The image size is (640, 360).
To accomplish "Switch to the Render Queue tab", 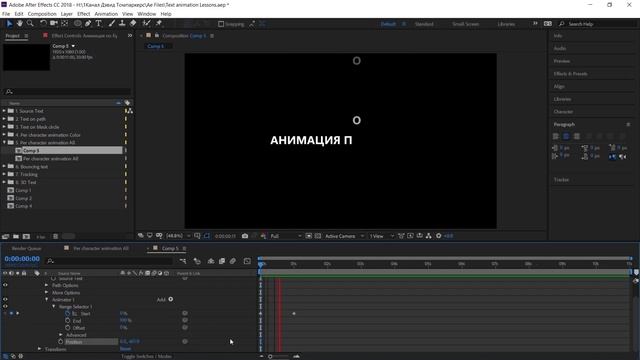I will click(x=27, y=248).
